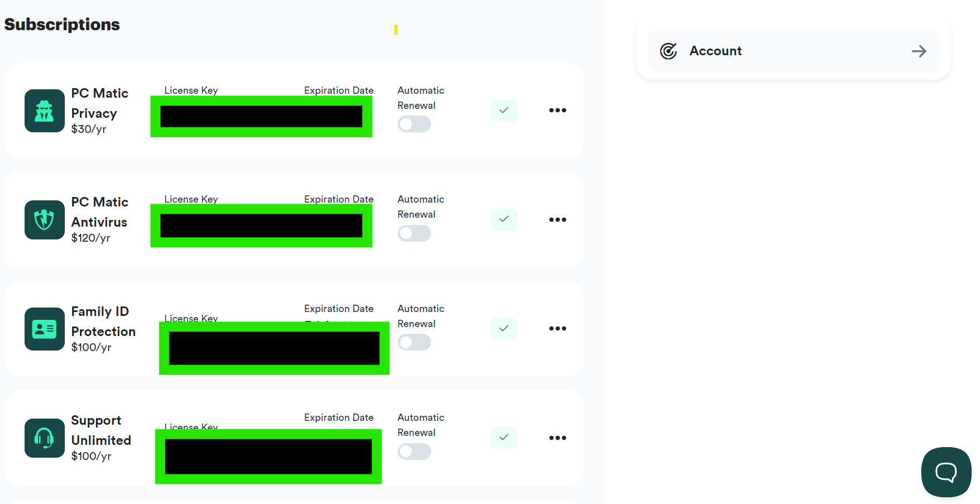Click the green checkmark for PC Matic Privacy
This screenshot has height=504, width=980.
click(504, 111)
